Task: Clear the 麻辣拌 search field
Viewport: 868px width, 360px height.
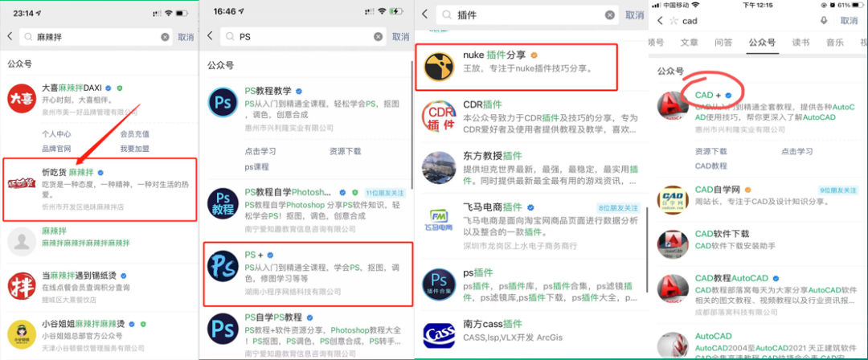Action: (165, 37)
